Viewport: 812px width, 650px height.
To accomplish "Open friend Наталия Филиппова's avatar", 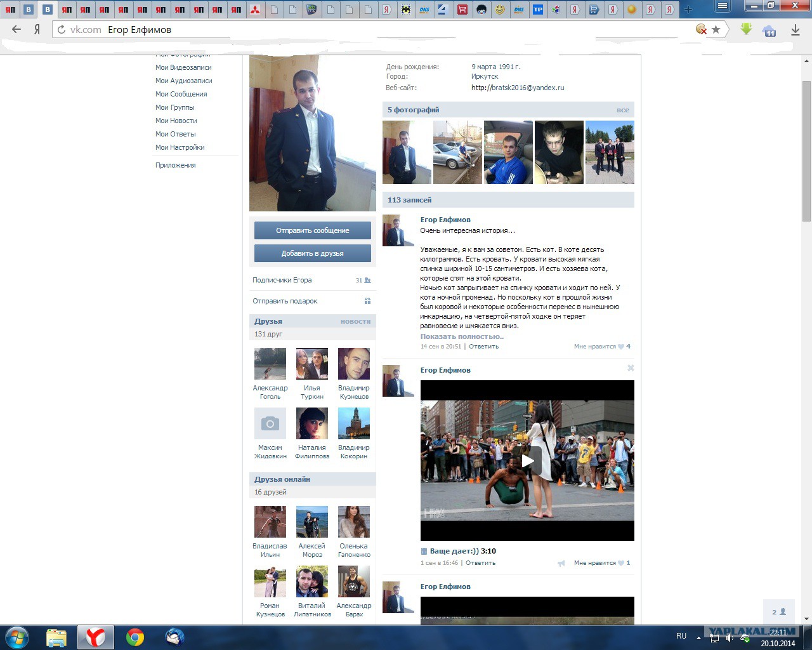I will tap(312, 423).
